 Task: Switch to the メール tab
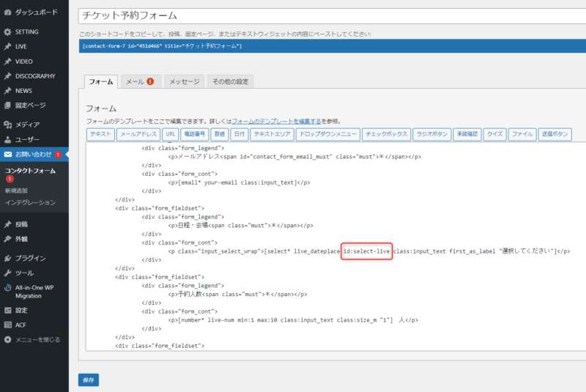[x=138, y=82]
